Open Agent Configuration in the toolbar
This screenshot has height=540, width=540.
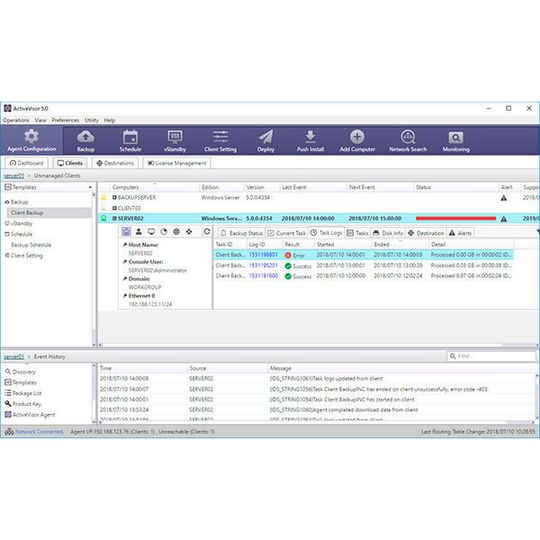31,140
